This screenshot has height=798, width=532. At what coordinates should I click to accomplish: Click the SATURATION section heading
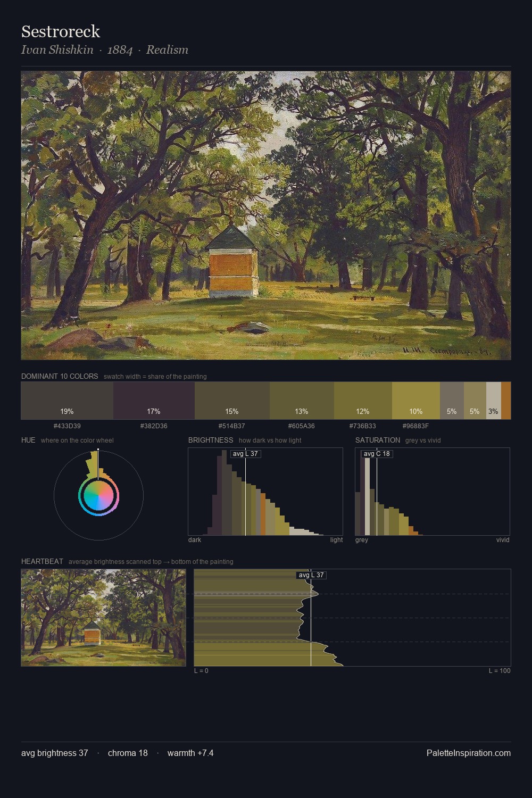[x=378, y=440]
